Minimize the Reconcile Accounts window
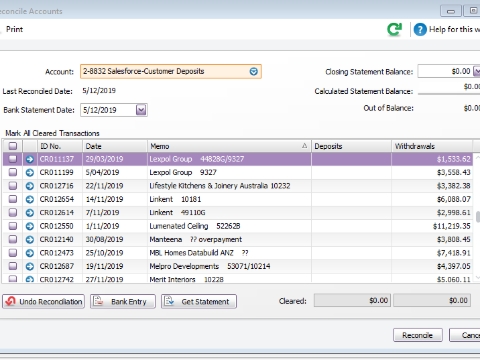Screen dimensions: 480x360 click(x=451, y=11)
